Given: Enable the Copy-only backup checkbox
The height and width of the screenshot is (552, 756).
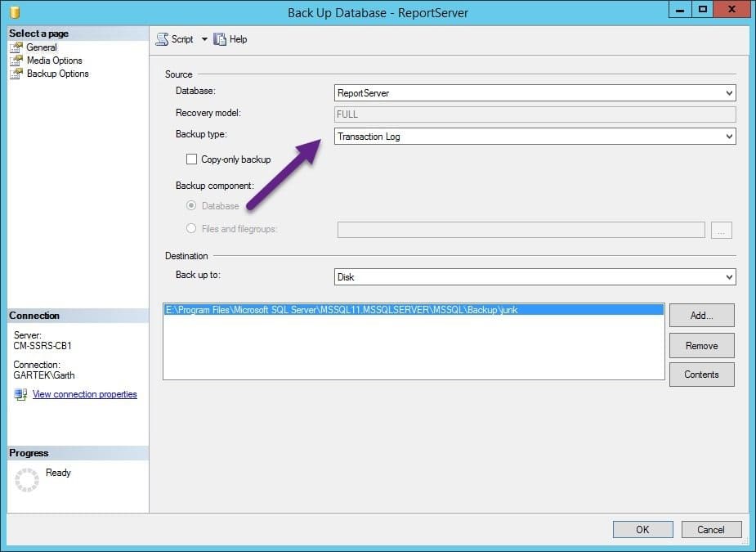Looking at the screenshot, I should tap(191, 159).
